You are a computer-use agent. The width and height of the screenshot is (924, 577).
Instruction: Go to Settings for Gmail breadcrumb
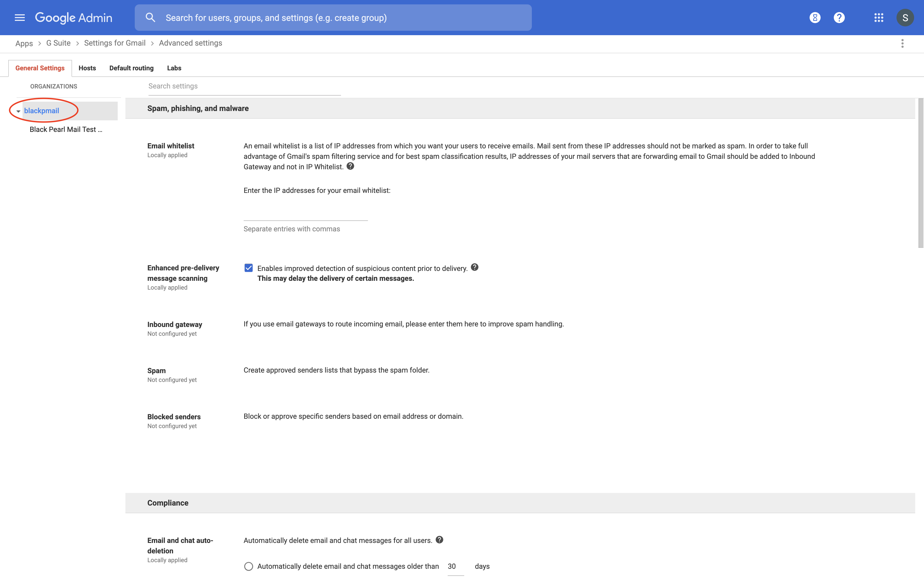pyautogui.click(x=115, y=43)
